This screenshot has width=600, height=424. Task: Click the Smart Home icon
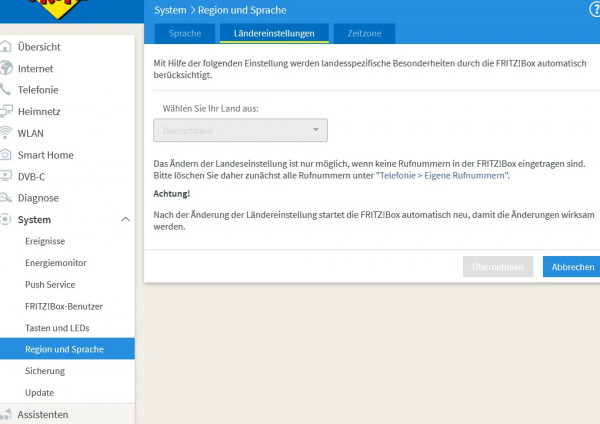click(5, 155)
